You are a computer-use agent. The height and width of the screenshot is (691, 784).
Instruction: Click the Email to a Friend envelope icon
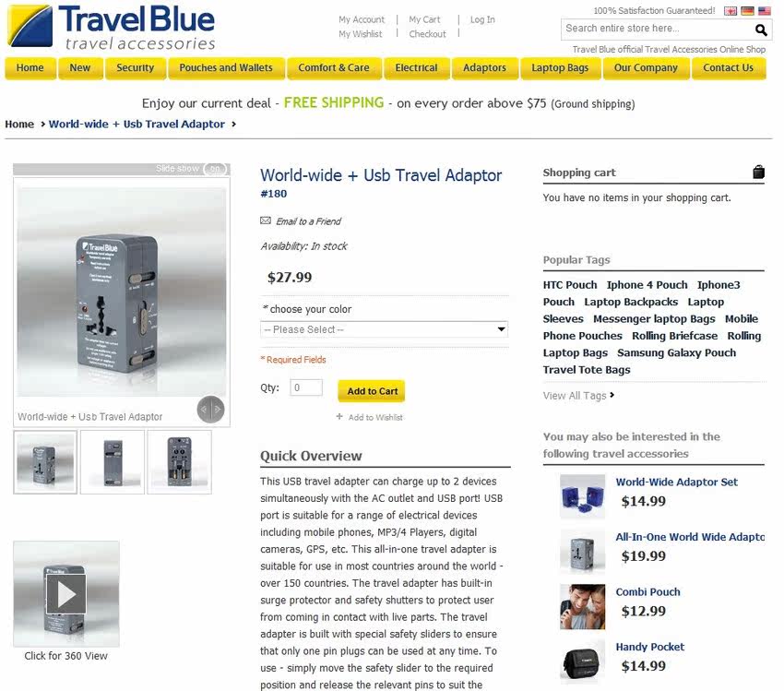point(266,220)
